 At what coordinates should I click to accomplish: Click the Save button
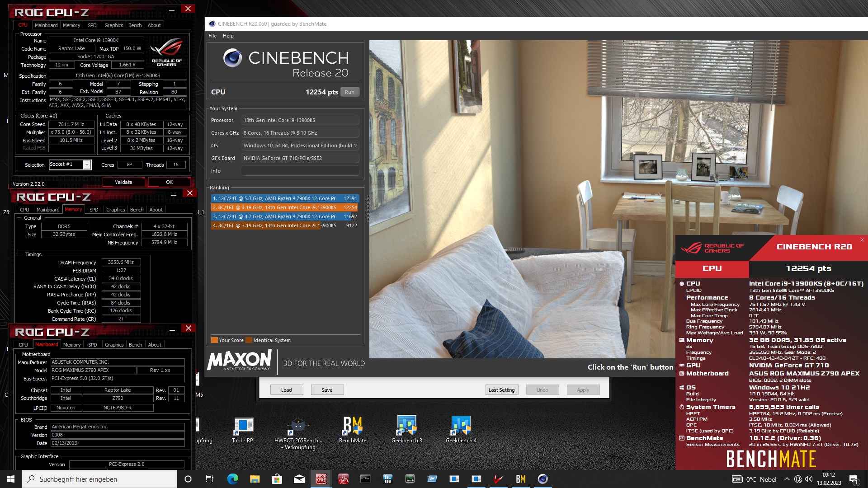(x=327, y=390)
